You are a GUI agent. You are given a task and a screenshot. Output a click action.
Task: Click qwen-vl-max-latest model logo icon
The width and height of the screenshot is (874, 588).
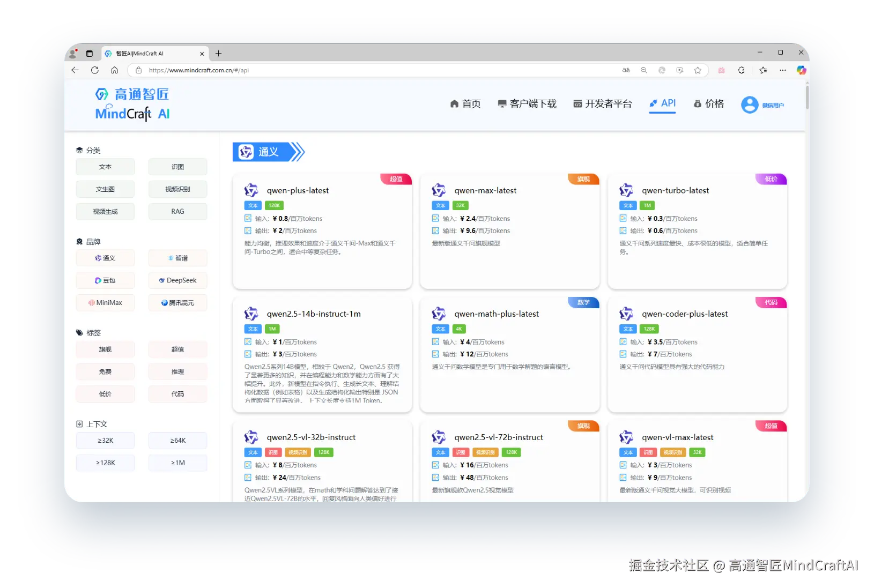click(626, 437)
